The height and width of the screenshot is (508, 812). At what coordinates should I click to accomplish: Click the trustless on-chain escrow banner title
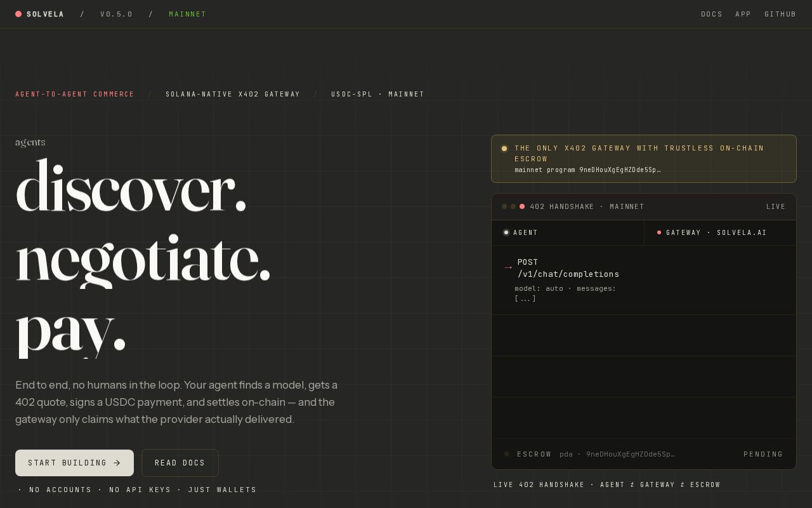pos(639,153)
